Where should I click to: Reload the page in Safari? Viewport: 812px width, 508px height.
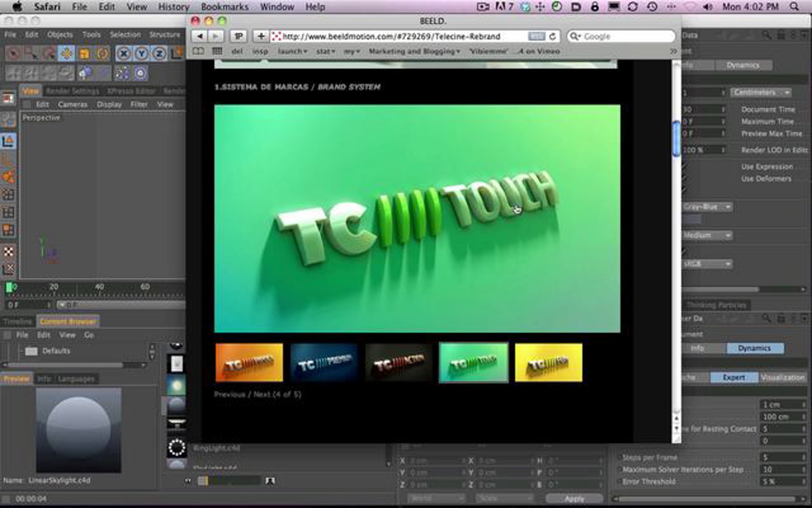pos(552,36)
